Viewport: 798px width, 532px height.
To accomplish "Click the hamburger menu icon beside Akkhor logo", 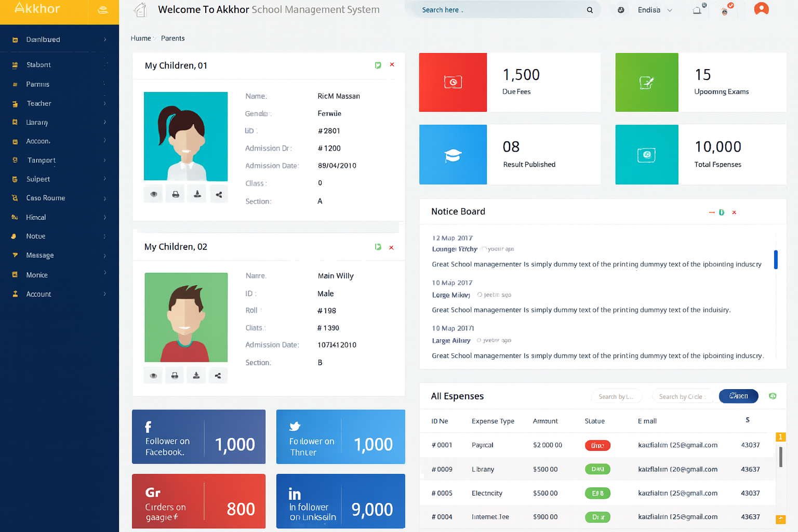I will tap(103, 10).
